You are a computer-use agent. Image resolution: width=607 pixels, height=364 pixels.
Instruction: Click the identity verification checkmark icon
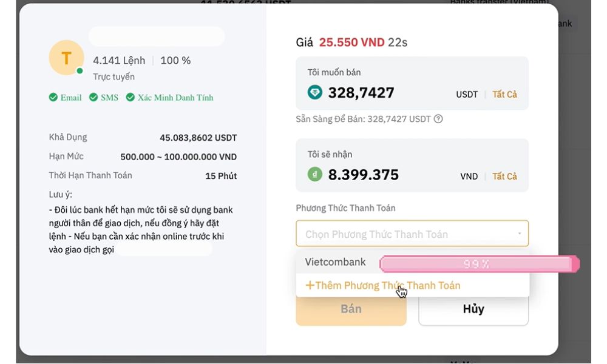point(131,98)
